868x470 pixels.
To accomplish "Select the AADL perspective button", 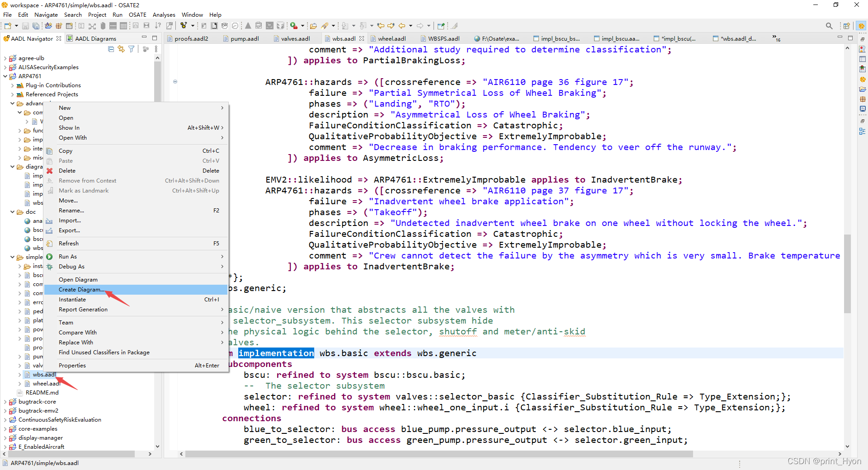I will pyautogui.click(x=862, y=26).
